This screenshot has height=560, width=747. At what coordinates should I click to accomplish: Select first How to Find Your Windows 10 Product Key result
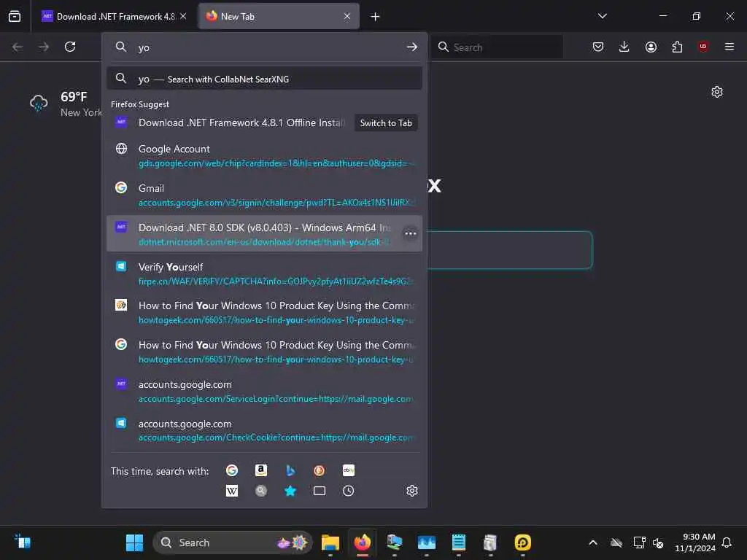(x=264, y=312)
